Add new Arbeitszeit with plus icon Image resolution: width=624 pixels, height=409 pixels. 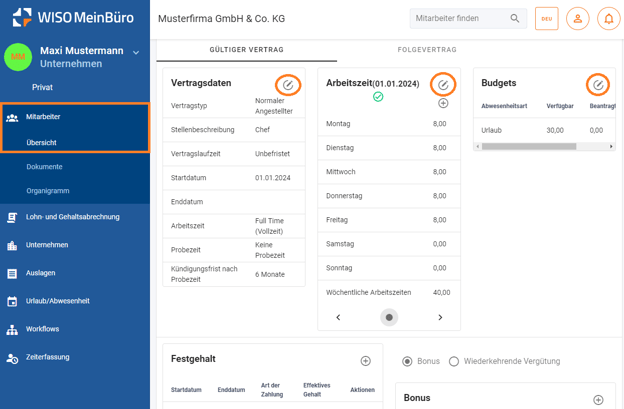click(443, 103)
